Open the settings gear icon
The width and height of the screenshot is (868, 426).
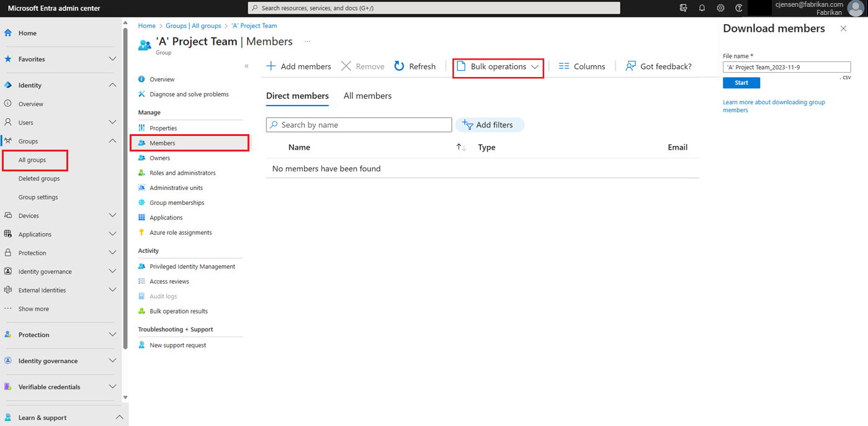tap(720, 8)
